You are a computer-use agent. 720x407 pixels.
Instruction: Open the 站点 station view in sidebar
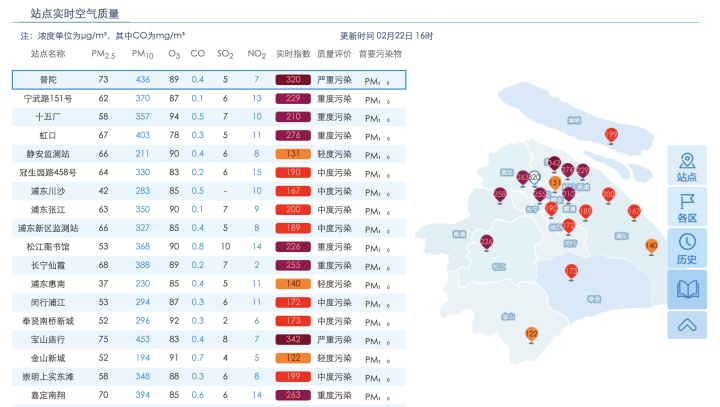tap(687, 165)
